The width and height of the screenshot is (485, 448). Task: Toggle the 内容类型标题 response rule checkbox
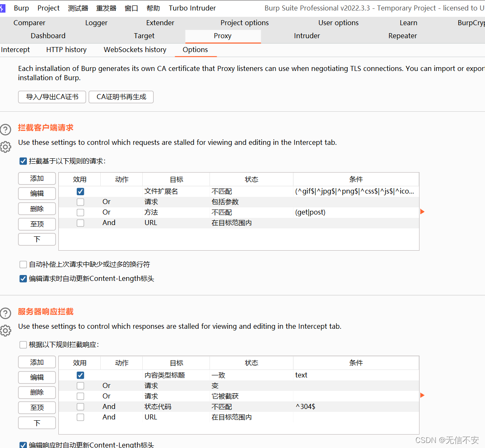[x=81, y=375]
